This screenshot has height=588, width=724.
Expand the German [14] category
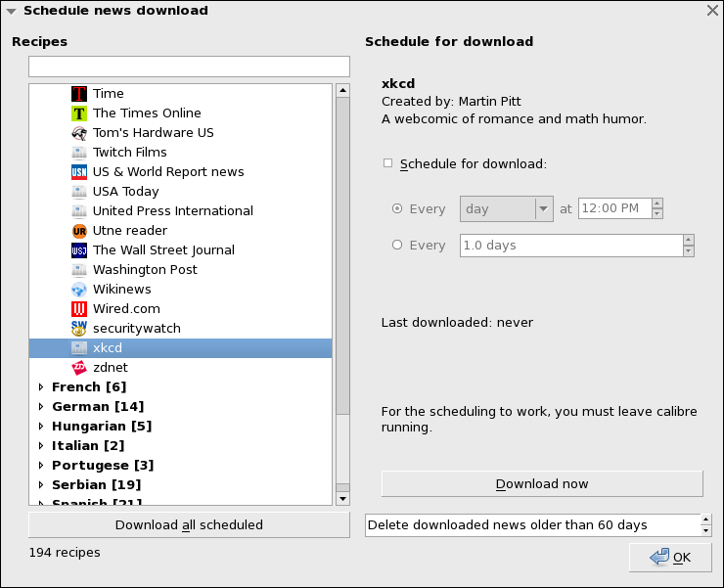pyautogui.click(x=41, y=406)
